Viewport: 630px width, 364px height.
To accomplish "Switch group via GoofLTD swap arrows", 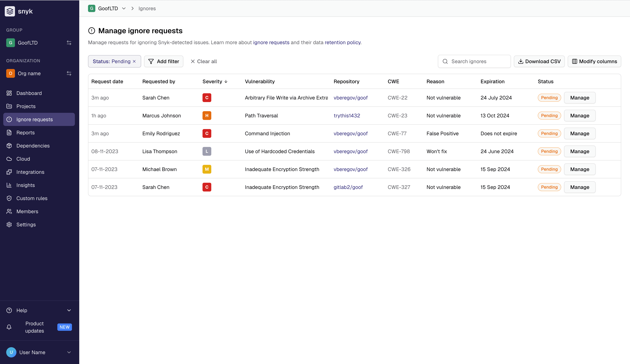I will click(69, 43).
